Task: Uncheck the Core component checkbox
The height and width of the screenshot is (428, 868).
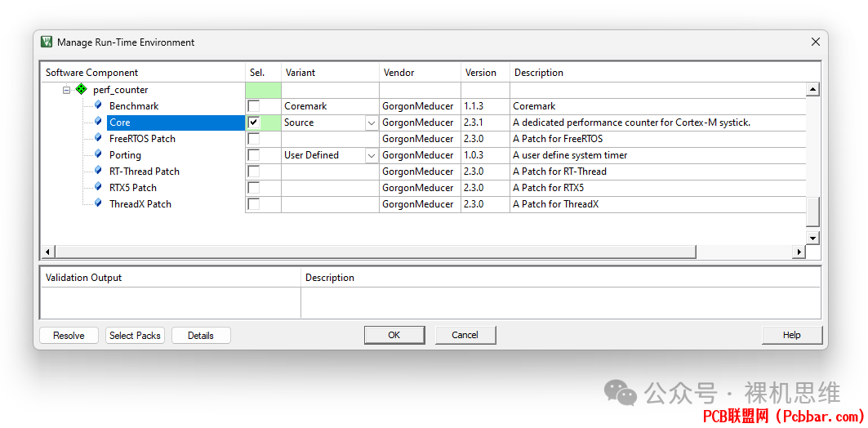Action: pyautogui.click(x=253, y=123)
